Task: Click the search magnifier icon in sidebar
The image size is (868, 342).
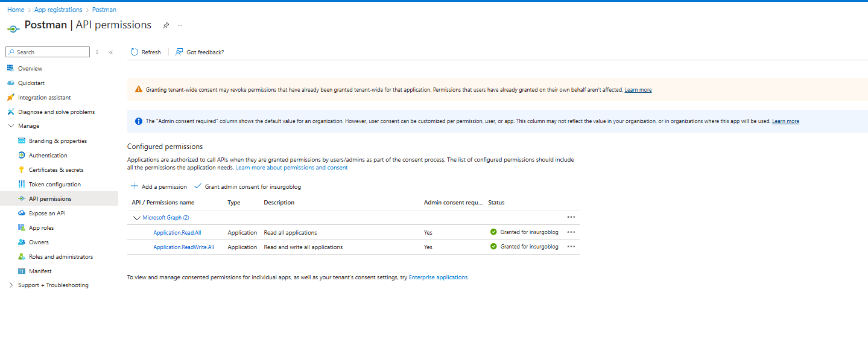Action: tap(11, 52)
